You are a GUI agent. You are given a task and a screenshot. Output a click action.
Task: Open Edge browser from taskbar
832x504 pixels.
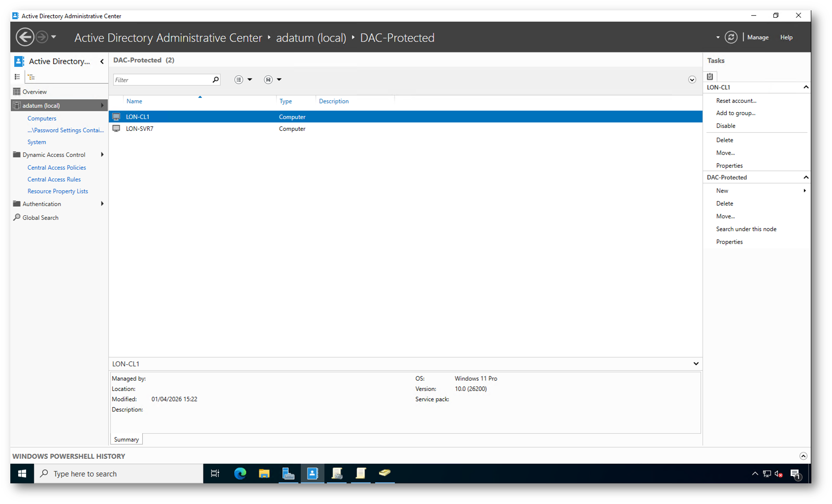240,474
